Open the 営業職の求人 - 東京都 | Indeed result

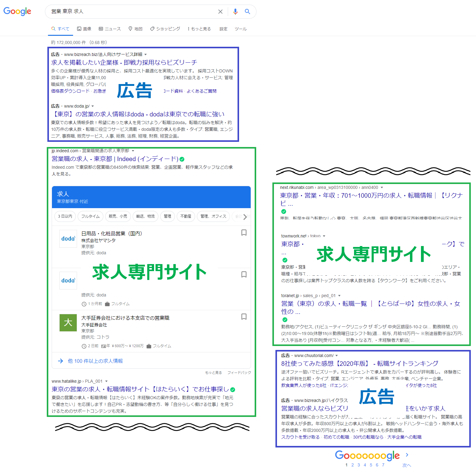115,159
